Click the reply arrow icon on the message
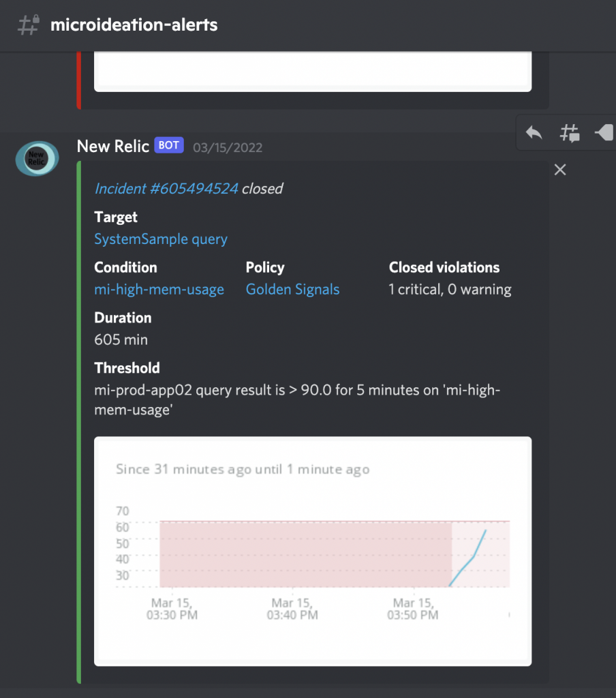Image resolution: width=616 pixels, height=698 pixels. pos(534,133)
